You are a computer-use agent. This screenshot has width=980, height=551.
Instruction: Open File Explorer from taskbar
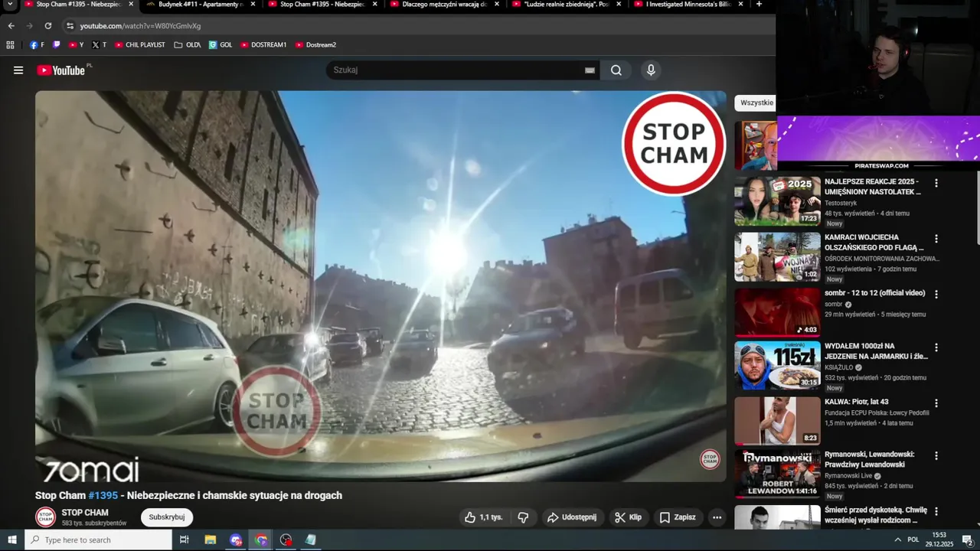pyautogui.click(x=211, y=540)
